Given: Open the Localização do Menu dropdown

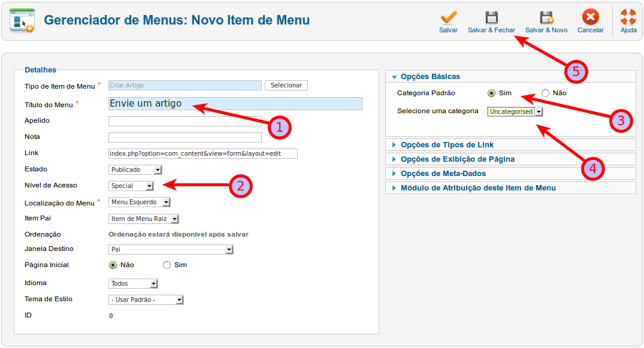Looking at the screenshot, I should [x=140, y=202].
